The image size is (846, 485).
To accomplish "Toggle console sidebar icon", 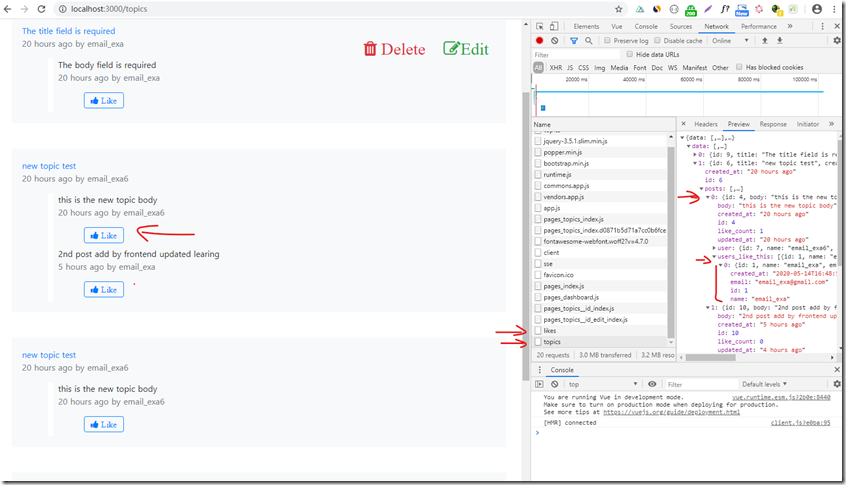I will coord(539,384).
